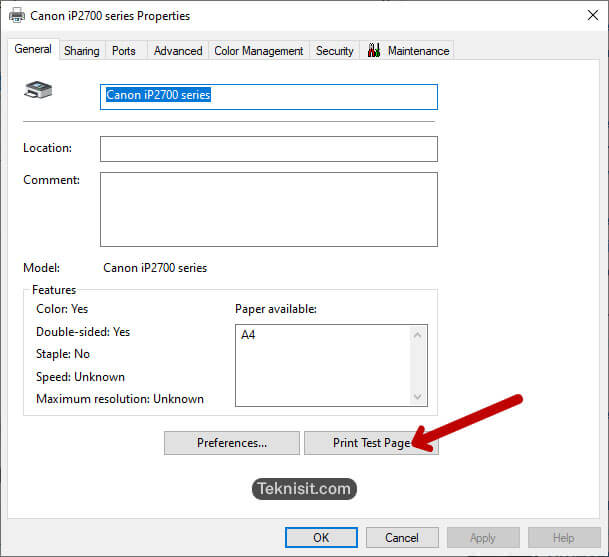This screenshot has width=609, height=557.
Task: Click the printer icon in the title bar
Action: tap(17, 16)
